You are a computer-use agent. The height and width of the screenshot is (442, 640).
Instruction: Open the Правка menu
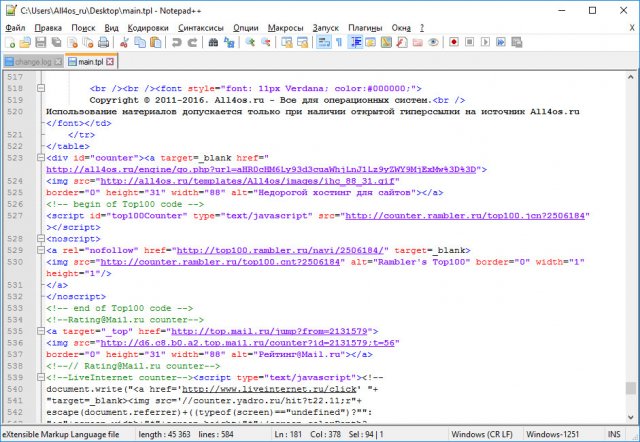point(48,28)
